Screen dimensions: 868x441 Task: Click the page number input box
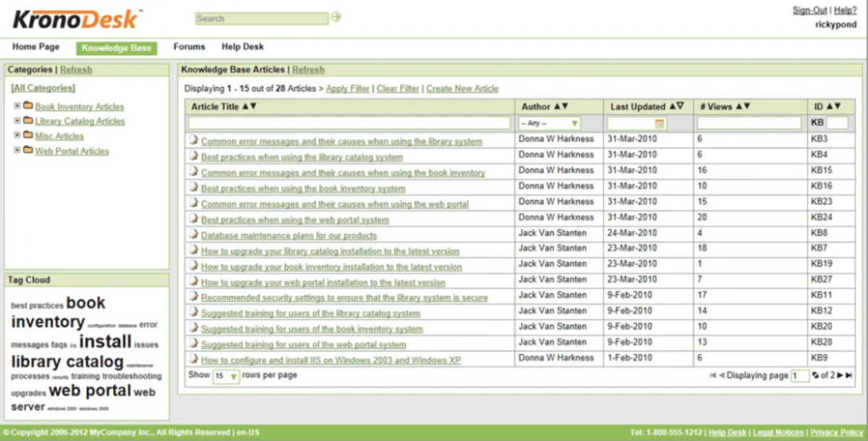[x=800, y=376]
